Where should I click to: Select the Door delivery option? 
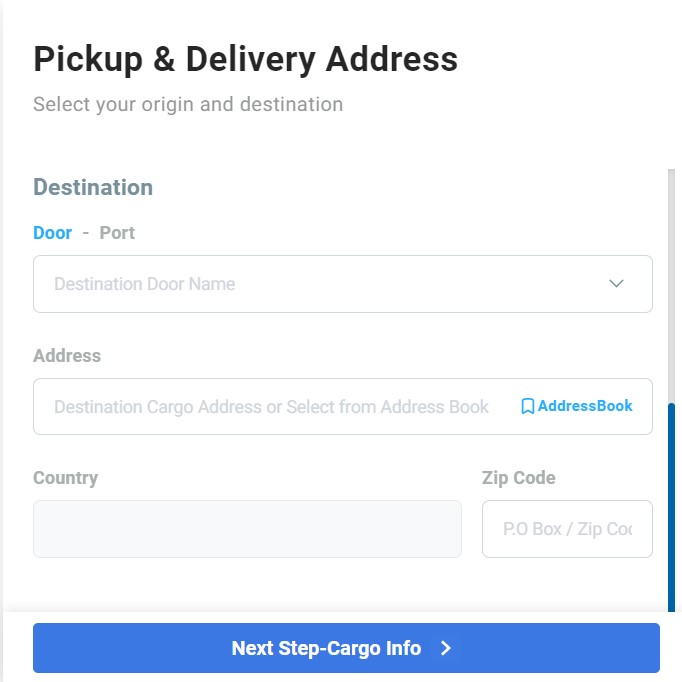[53, 233]
